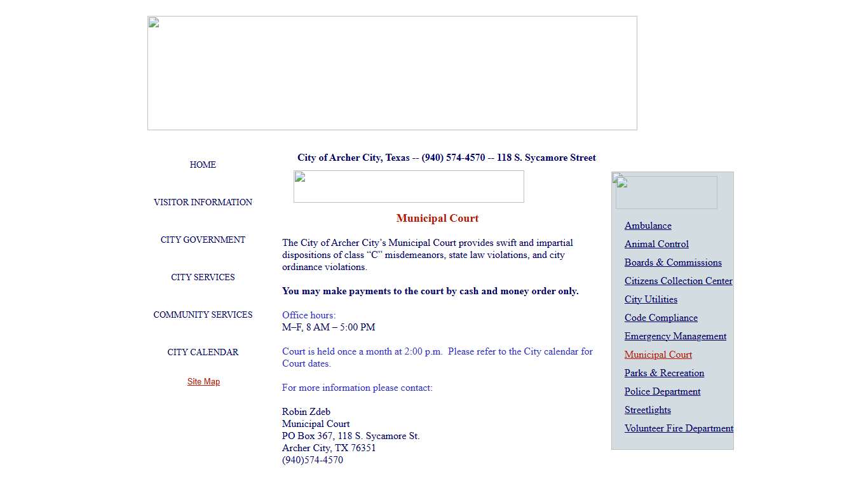Open the Site Map link
Image resolution: width=868 pixels, height=488 pixels.
[203, 382]
